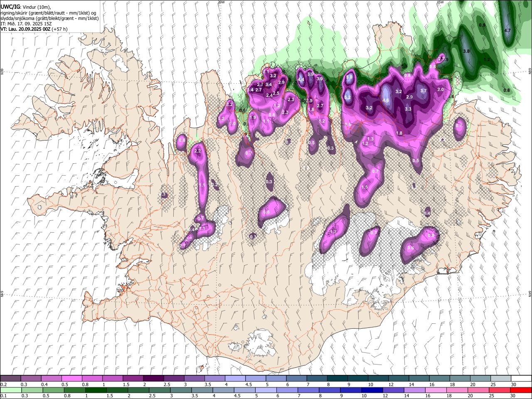The height and width of the screenshot is (399, 532).
Task: Click the pink rain swatch between 16 and 18
Action: click(x=436, y=390)
